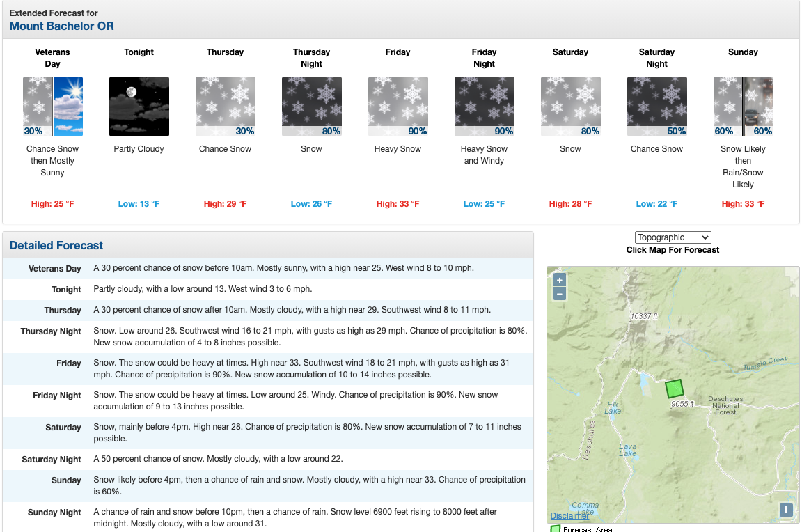The width and height of the screenshot is (802, 532).
Task: Open map info with the 'i' button
Action: coord(785,510)
